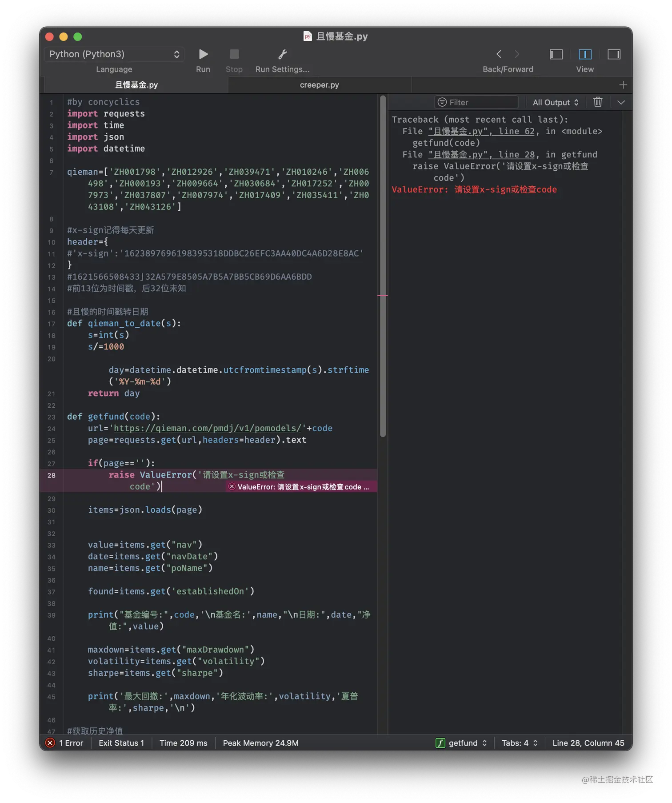Click the 1 Error status indicator
This screenshot has width=672, height=803.
pyautogui.click(x=65, y=743)
